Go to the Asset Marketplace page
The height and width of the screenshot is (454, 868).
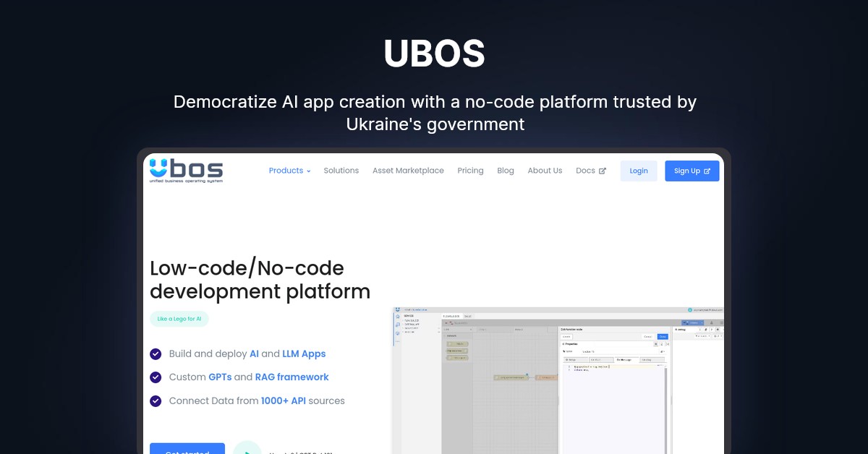coord(408,171)
